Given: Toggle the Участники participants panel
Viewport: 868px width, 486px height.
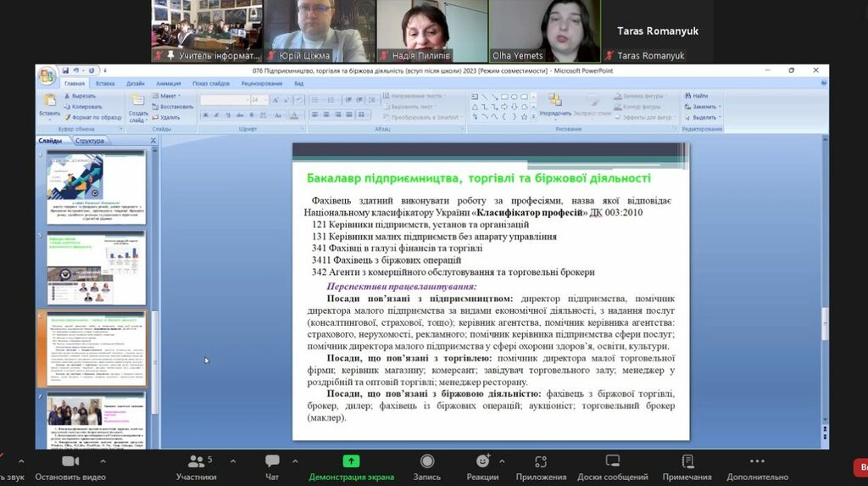Looking at the screenshot, I should pyautogui.click(x=197, y=461).
